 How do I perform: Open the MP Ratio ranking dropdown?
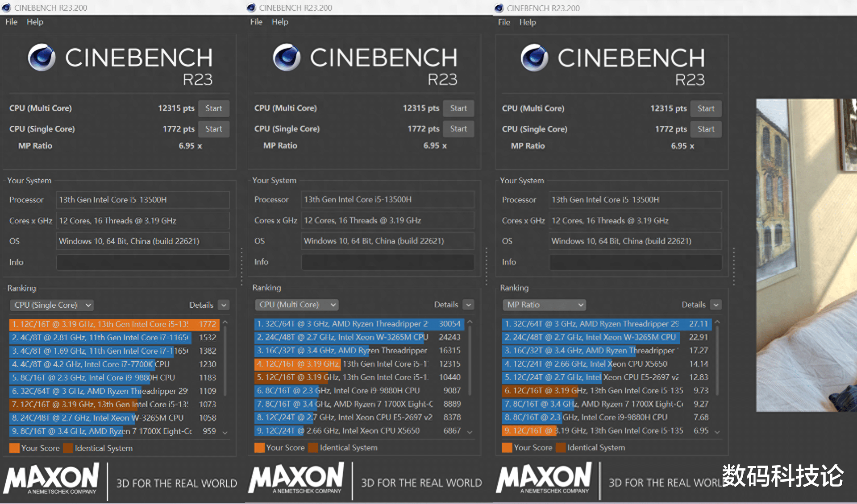[545, 305]
